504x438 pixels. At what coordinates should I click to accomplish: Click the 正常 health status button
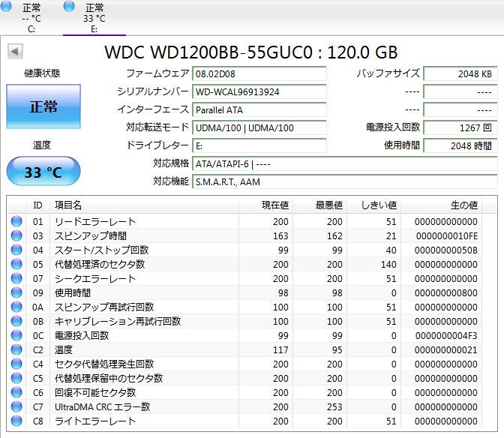click(43, 106)
